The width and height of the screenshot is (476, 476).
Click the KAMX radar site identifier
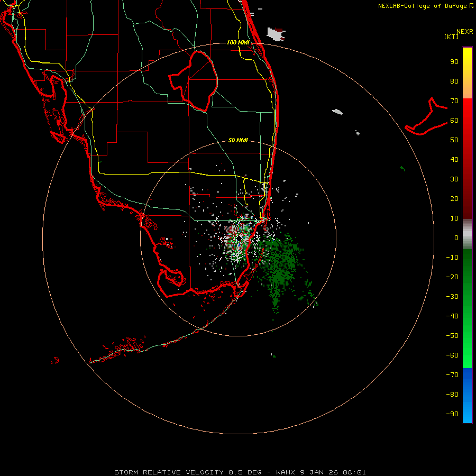pyautogui.click(x=286, y=472)
